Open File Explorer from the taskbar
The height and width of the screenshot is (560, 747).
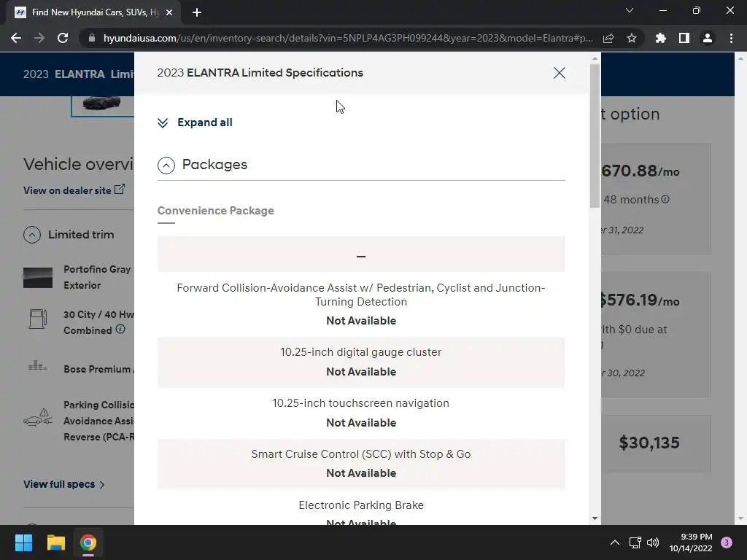[x=55, y=542]
